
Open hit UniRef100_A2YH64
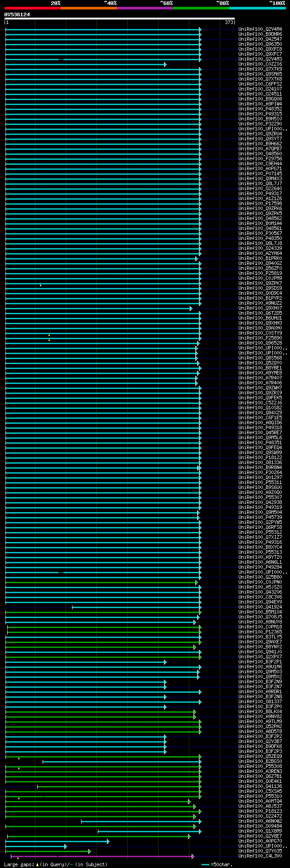pos(261,253)
